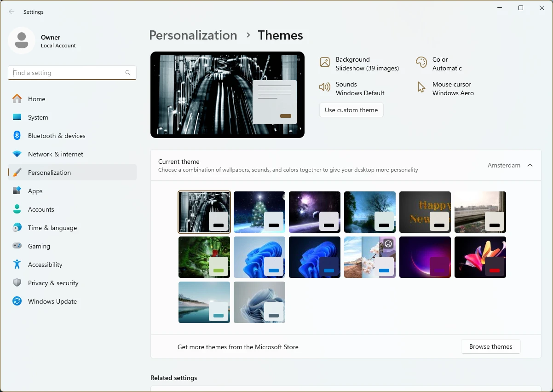Image resolution: width=553 pixels, height=392 pixels.
Task: Open the Network & internet menu item
Action: pyautogui.click(x=56, y=154)
